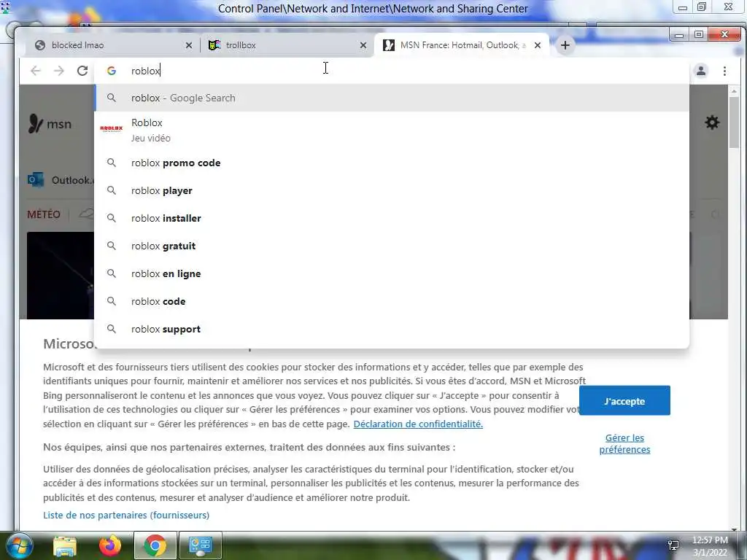747x560 pixels.
Task: Close the MSN France tab
Action: [x=538, y=45]
